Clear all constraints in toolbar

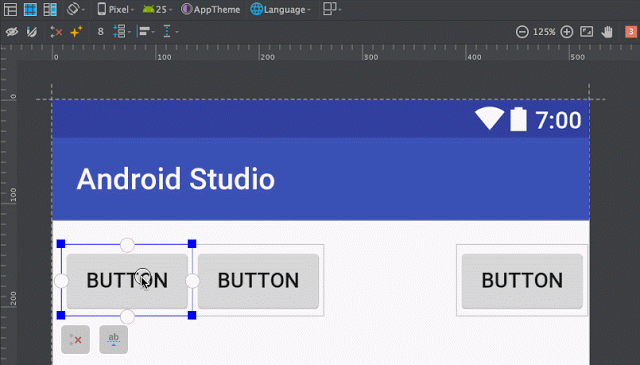pyautogui.click(x=56, y=31)
